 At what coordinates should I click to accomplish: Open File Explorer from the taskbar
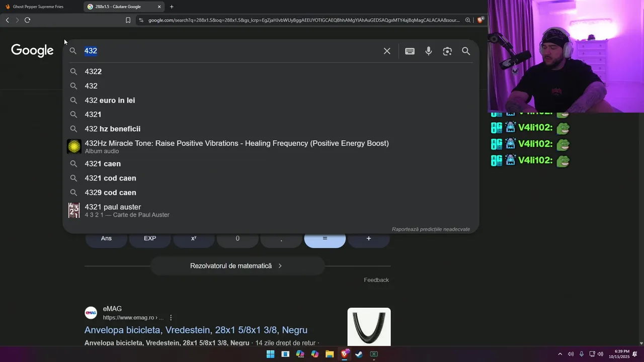click(330, 354)
